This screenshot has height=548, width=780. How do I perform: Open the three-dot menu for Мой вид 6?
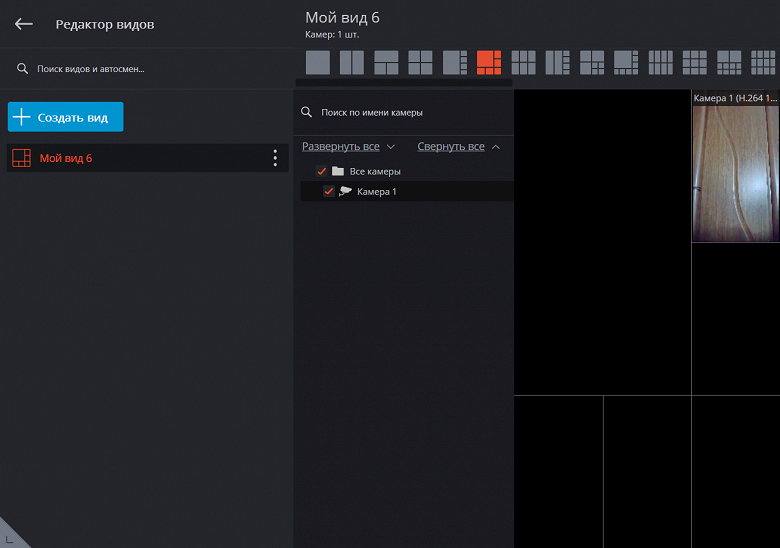pyautogui.click(x=275, y=158)
